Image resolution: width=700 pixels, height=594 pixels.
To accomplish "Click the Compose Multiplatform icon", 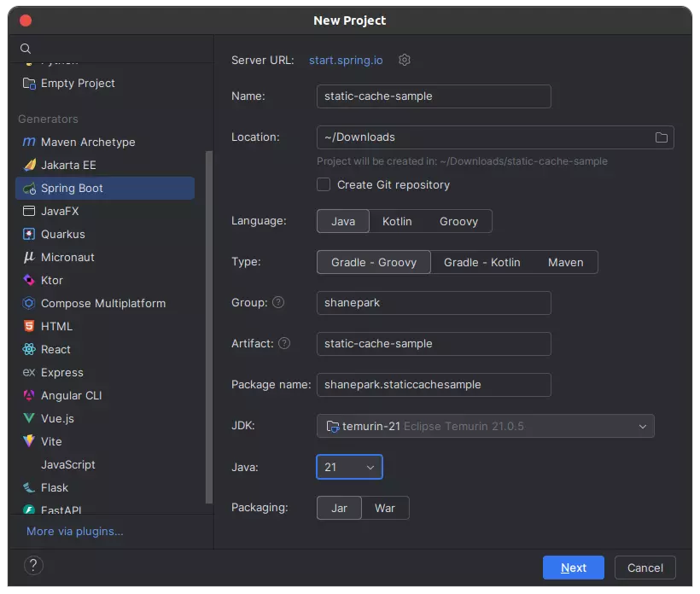I will click(x=29, y=303).
